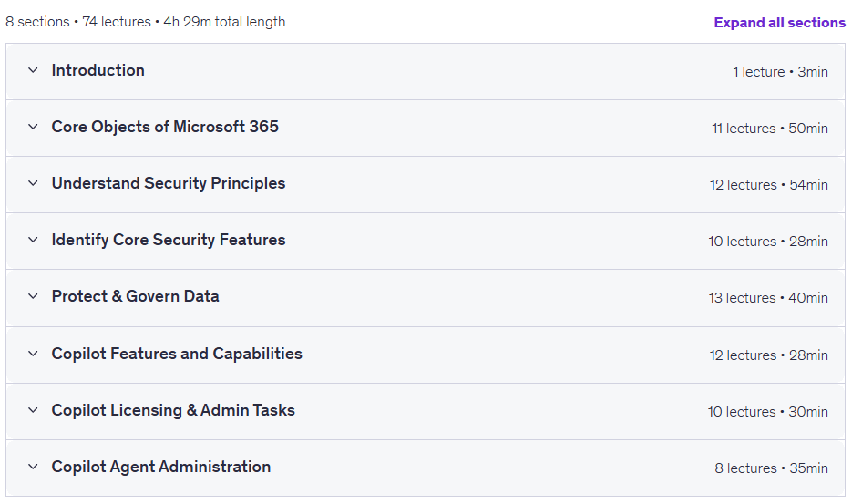Expand Copilot Licensing & Admin Tasks chevron
This screenshot has height=504, width=852.
pos(33,410)
